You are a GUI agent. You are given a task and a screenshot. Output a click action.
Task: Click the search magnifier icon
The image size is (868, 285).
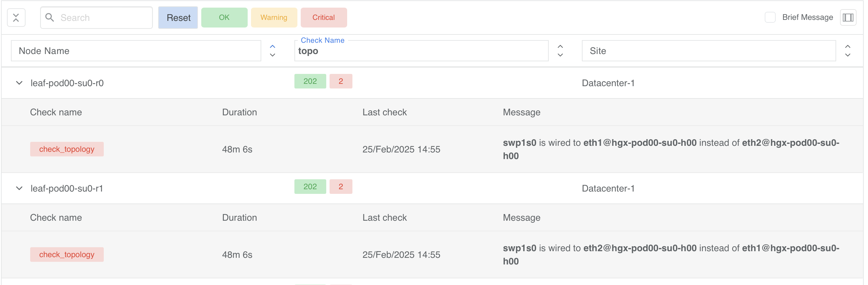(49, 18)
